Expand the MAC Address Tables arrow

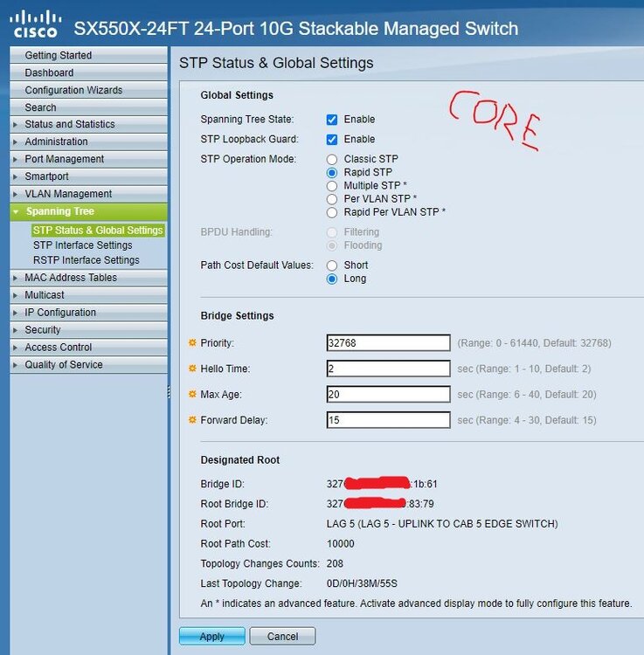(x=16, y=278)
